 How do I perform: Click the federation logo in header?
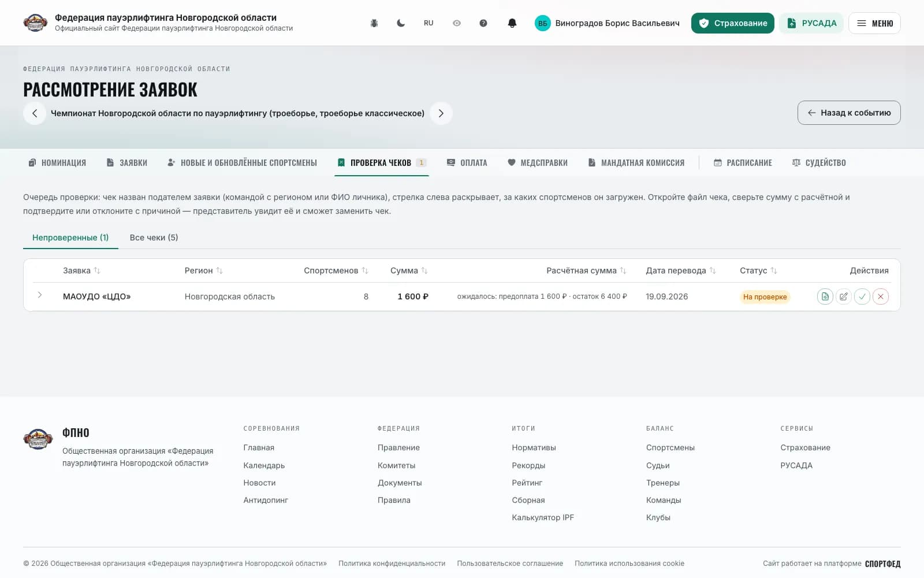tap(35, 23)
